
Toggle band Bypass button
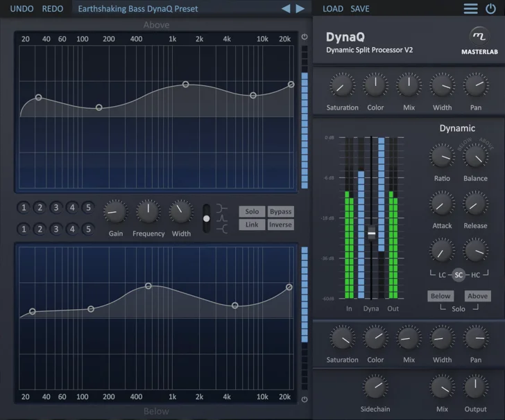[x=280, y=211]
